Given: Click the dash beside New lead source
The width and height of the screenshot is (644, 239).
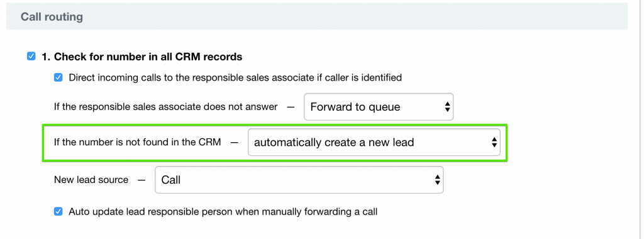Looking at the screenshot, I should 142,181.
